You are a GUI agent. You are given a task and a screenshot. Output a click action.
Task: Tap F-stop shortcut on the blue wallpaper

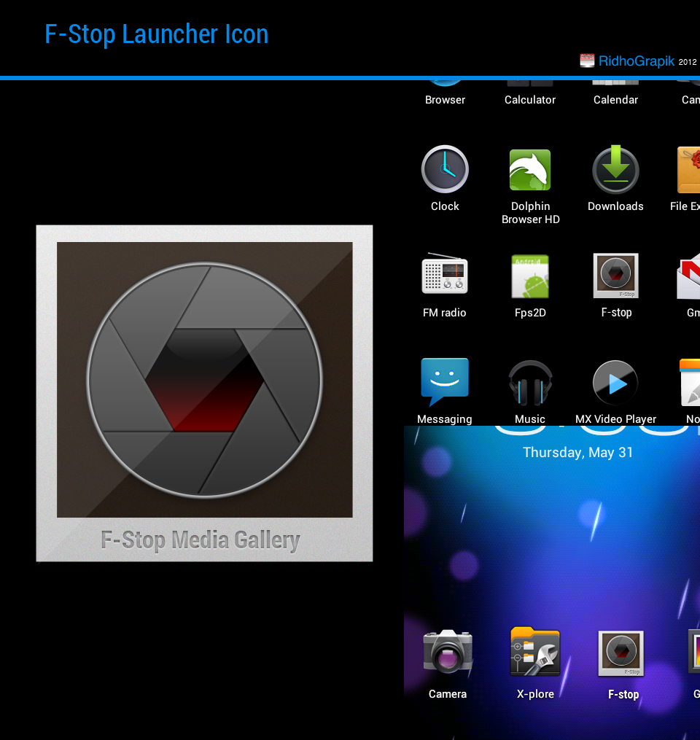pos(622,653)
